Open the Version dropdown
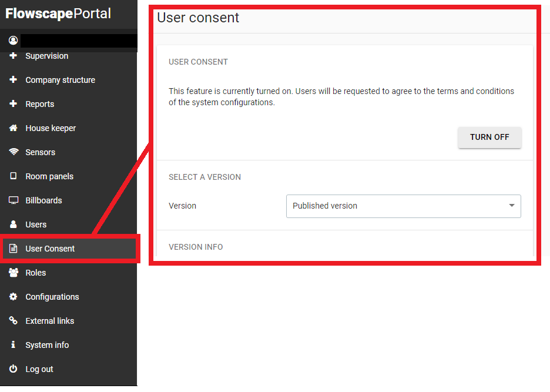 [x=511, y=206]
